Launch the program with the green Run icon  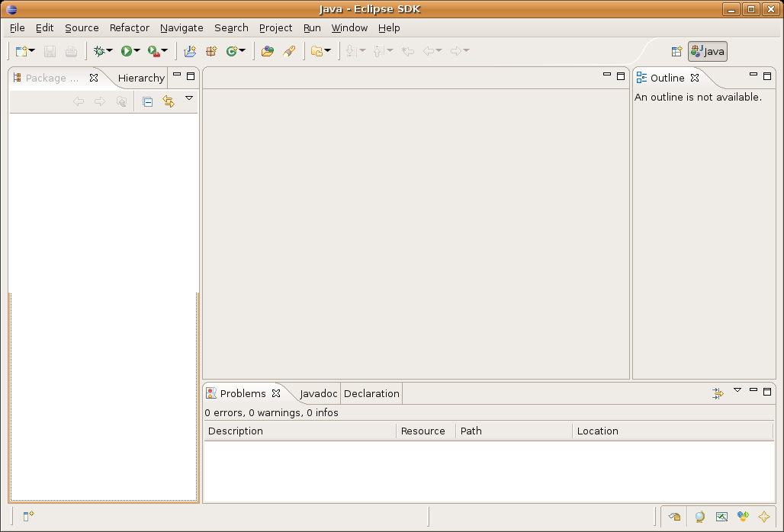pos(126,51)
